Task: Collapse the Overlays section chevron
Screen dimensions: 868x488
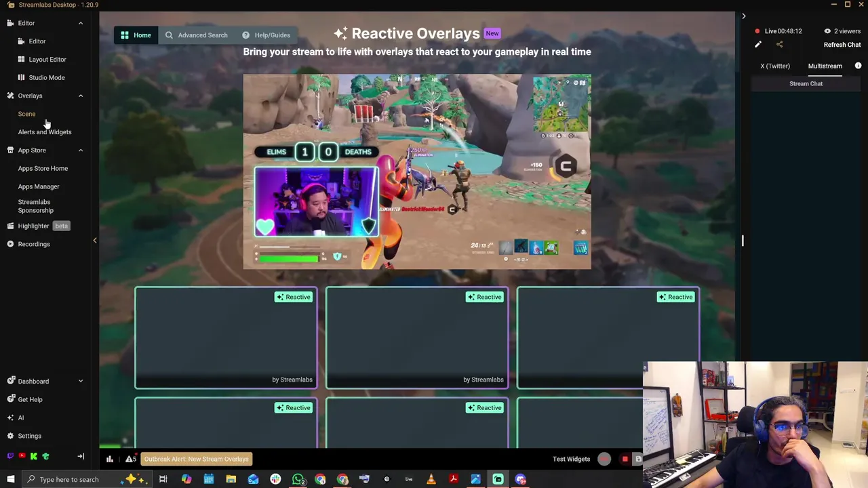Action: pyautogui.click(x=81, y=96)
